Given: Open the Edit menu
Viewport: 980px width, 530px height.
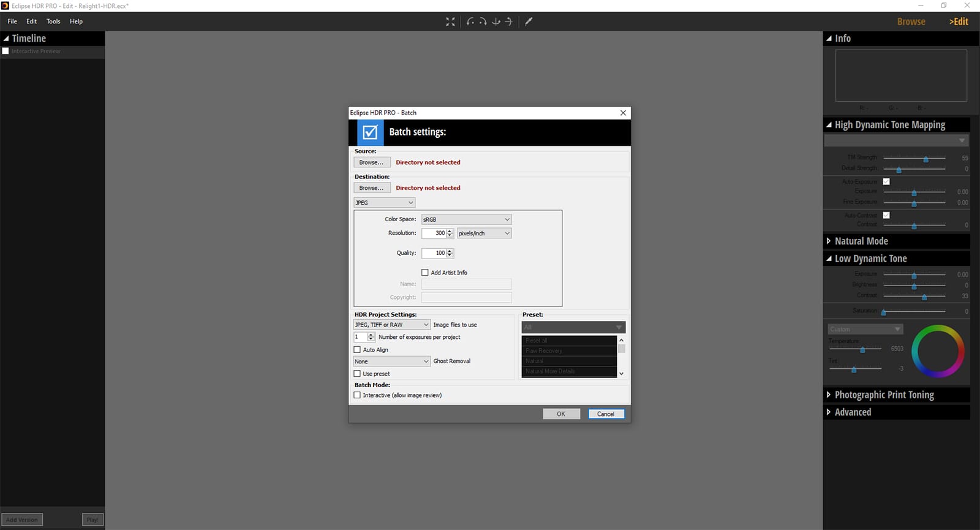Looking at the screenshot, I should point(32,21).
